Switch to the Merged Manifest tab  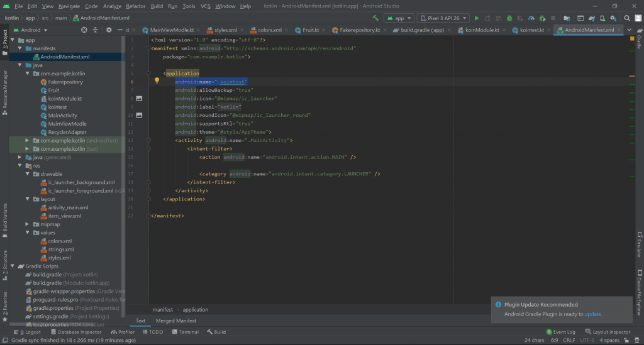tap(176, 320)
